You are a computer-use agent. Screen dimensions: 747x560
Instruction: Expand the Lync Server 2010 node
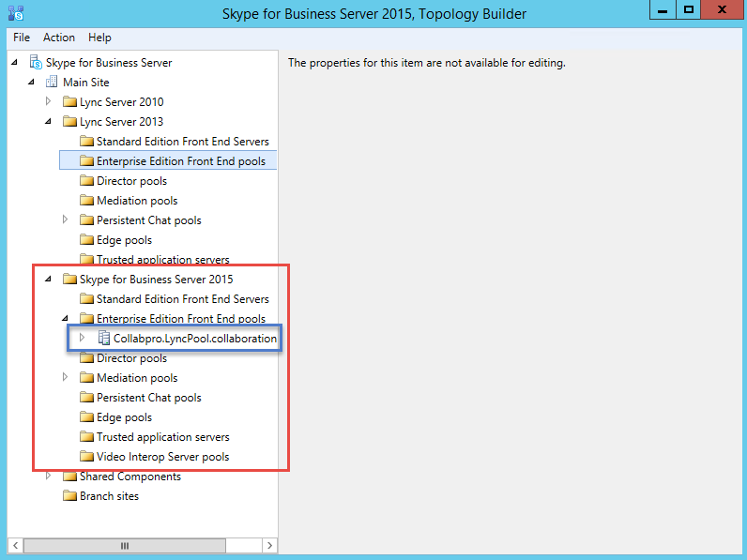[x=48, y=101]
